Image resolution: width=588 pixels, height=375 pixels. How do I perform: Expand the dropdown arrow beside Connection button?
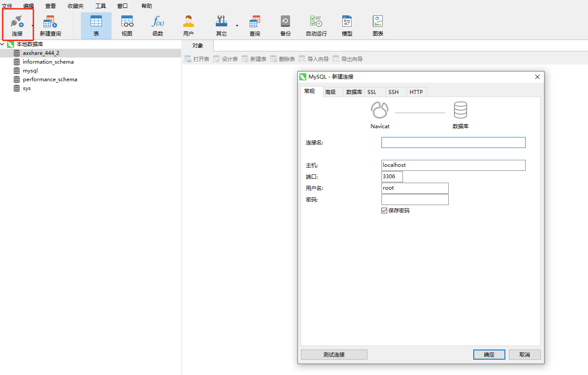(33, 25)
